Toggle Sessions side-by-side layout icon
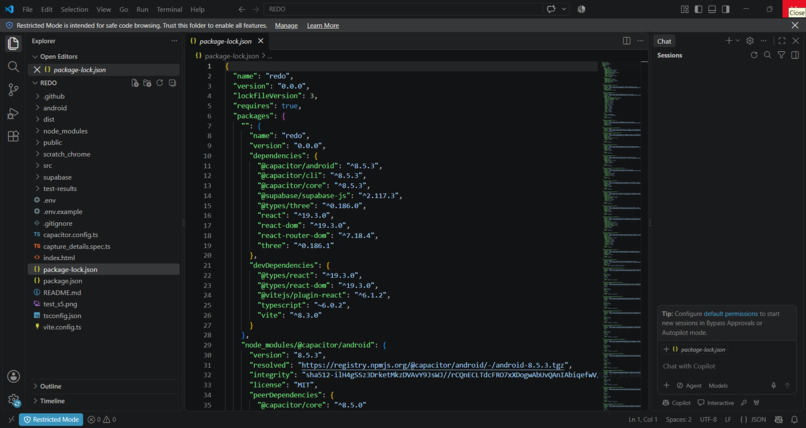 [795, 55]
